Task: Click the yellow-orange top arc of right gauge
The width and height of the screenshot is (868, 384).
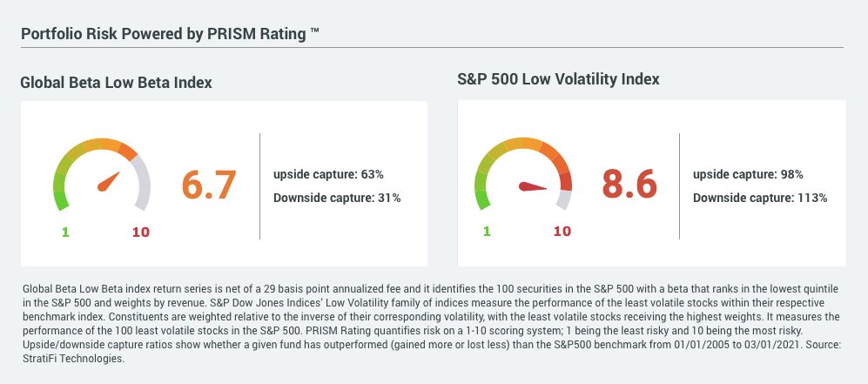Action: tap(523, 145)
